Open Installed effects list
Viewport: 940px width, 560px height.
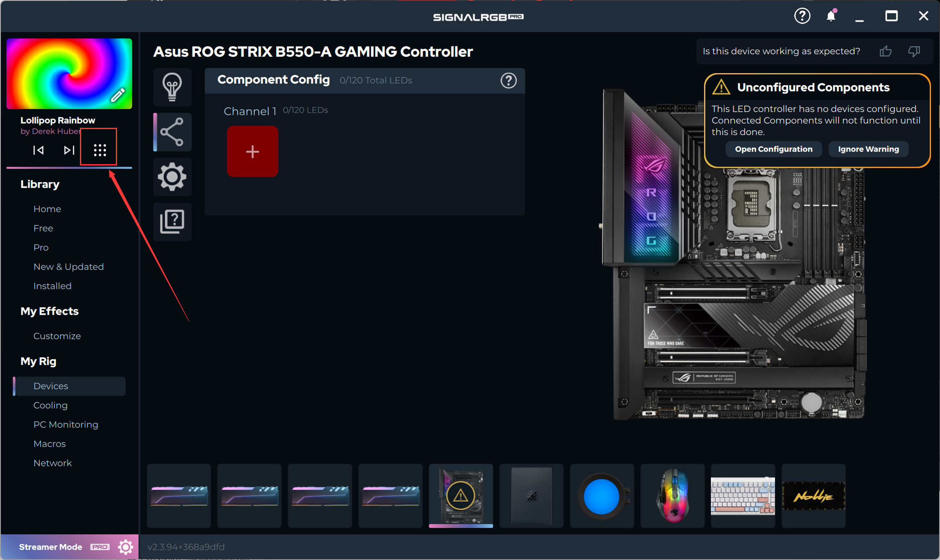pos(53,286)
